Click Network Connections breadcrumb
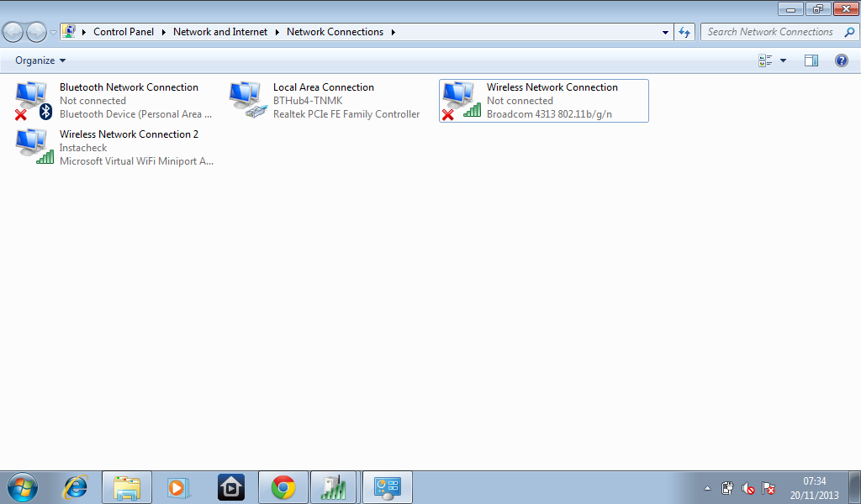861x504 pixels. coord(335,32)
